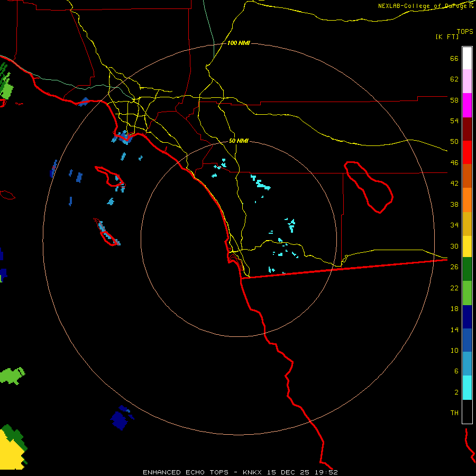Select the dark orange legend swatch
Image resolution: width=476 pixels, height=476 pixels.
pyautogui.click(x=467, y=176)
